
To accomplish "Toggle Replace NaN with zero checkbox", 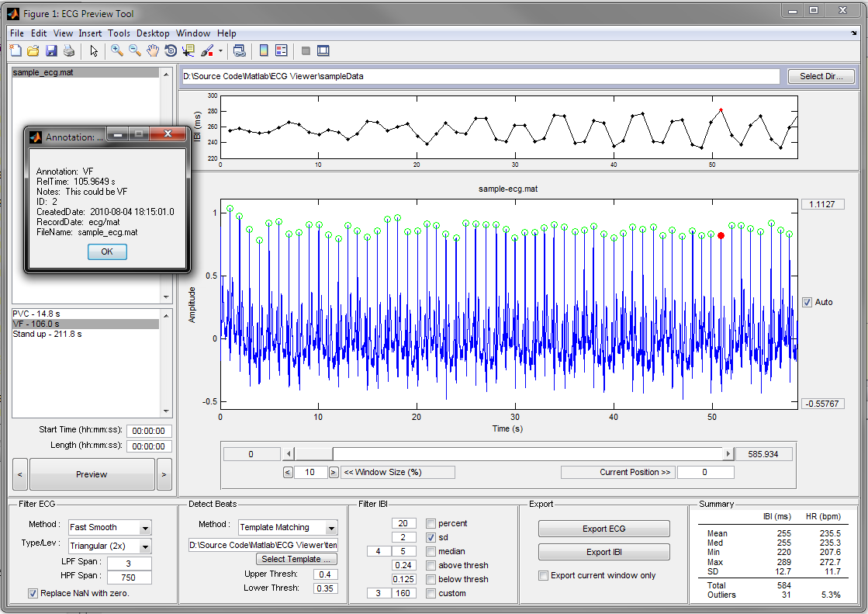I will (33, 593).
